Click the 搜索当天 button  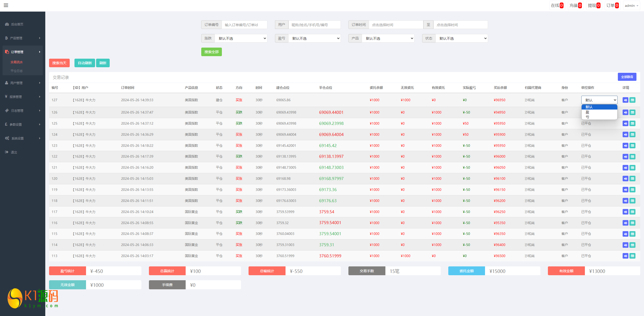(59, 63)
